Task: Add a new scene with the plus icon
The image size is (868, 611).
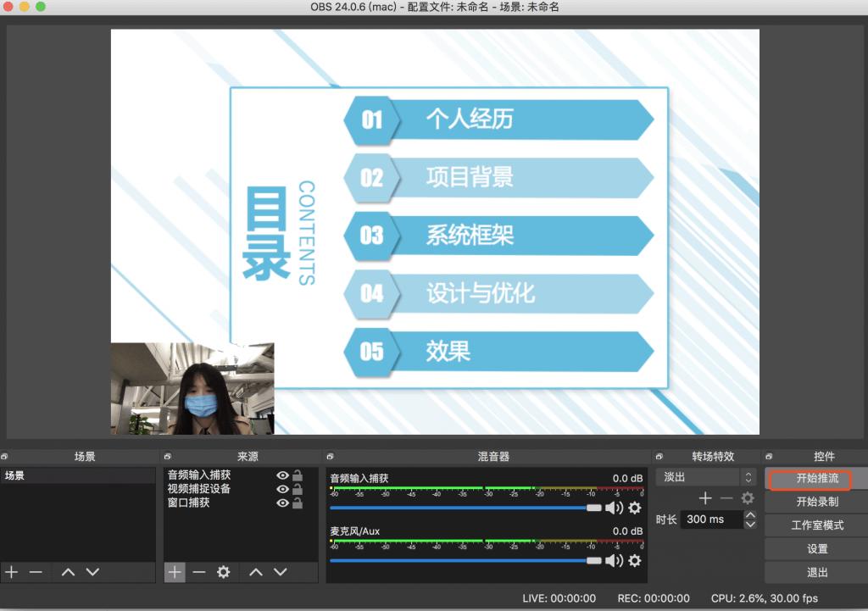Action: tap(10, 572)
